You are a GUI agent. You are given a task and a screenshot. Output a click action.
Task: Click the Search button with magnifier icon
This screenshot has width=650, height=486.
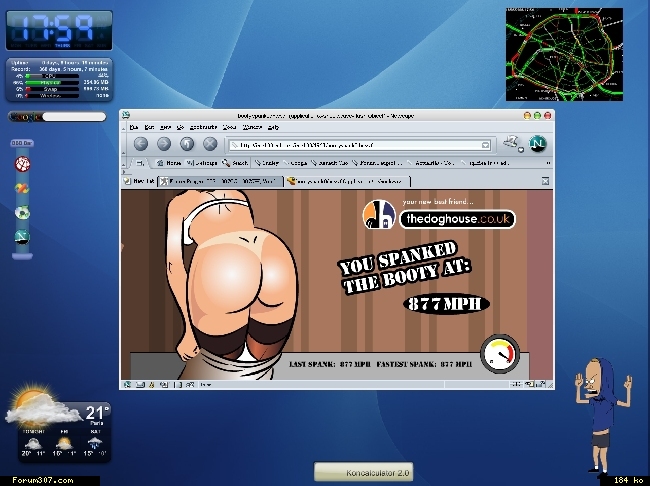235,163
